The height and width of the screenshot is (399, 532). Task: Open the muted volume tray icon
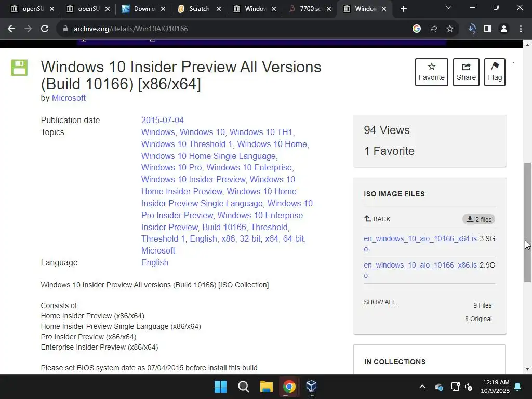(x=469, y=387)
